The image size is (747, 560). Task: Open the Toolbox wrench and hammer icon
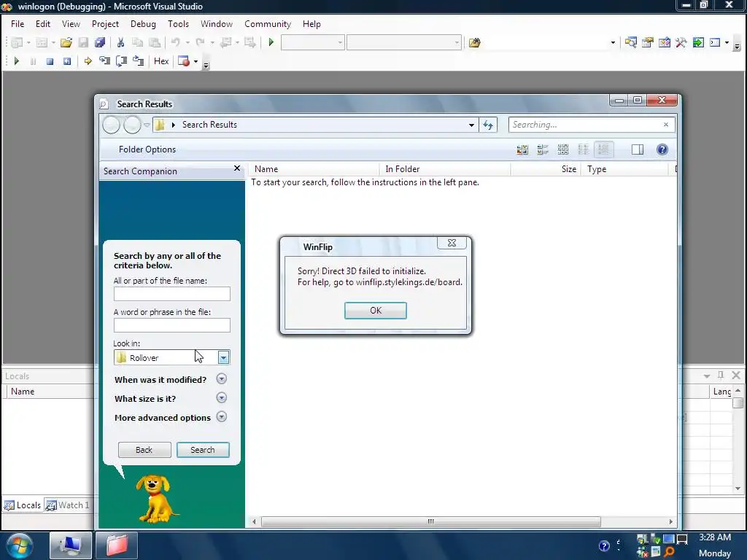[681, 42]
